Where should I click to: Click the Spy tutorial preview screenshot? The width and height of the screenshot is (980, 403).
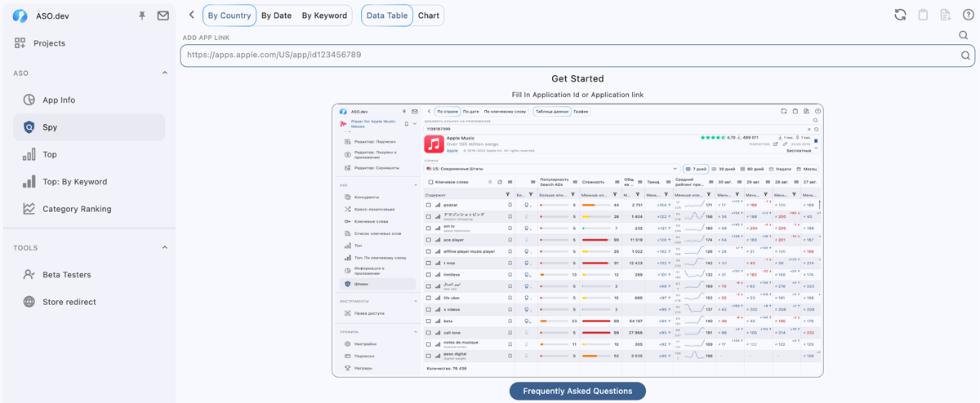coord(577,240)
